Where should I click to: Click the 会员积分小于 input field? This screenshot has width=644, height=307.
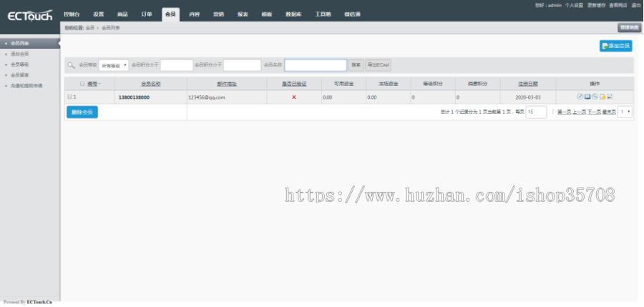pyautogui.click(x=243, y=65)
